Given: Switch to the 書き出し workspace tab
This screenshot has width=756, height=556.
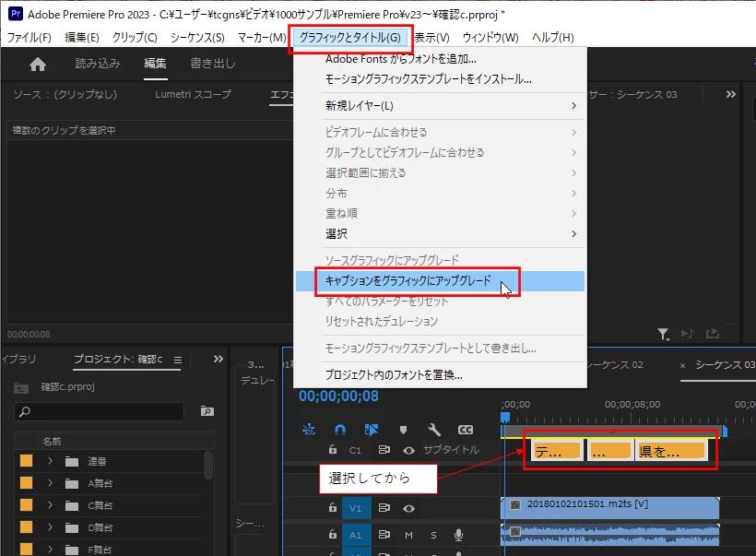Looking at the screenshot, I should [213, 64].
